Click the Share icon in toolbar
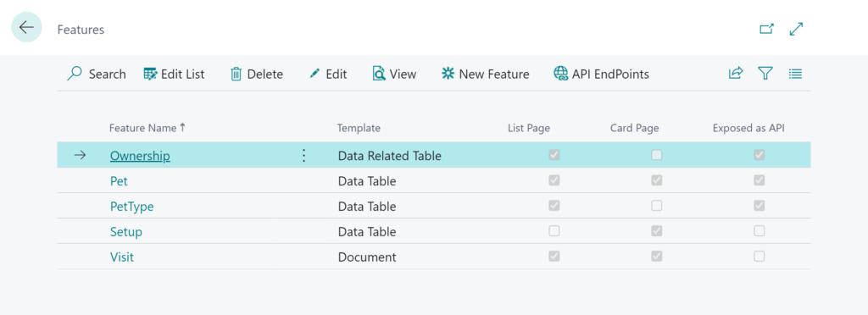Screen dimensions: 868x315 (736, 74)
